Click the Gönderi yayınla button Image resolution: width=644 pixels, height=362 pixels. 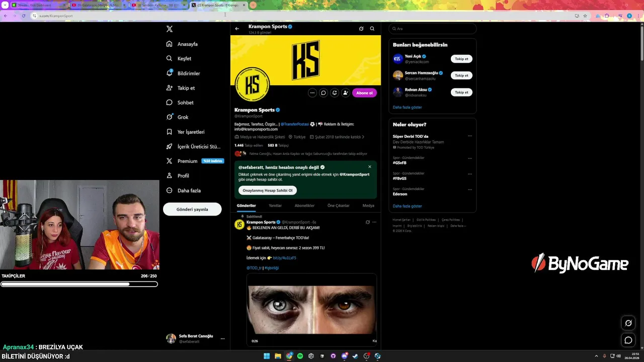pyautogui.click(x=192, y=209)
